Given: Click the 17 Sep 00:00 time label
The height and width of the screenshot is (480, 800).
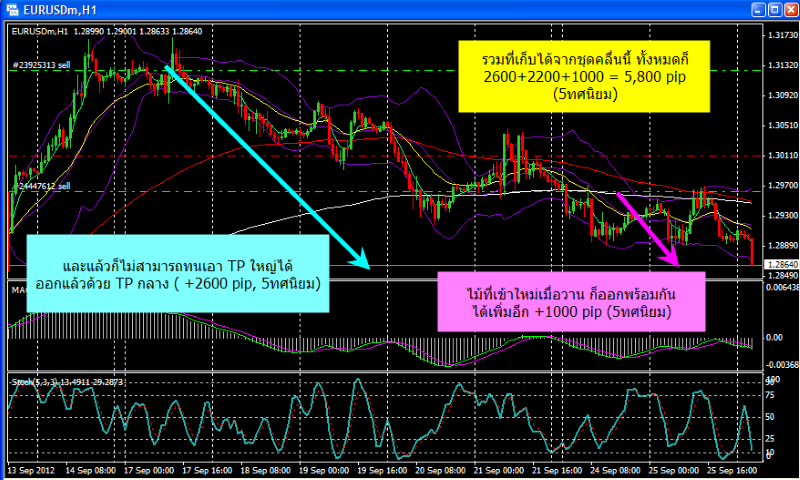Looking at the screenshot, I should click(149, 470).
